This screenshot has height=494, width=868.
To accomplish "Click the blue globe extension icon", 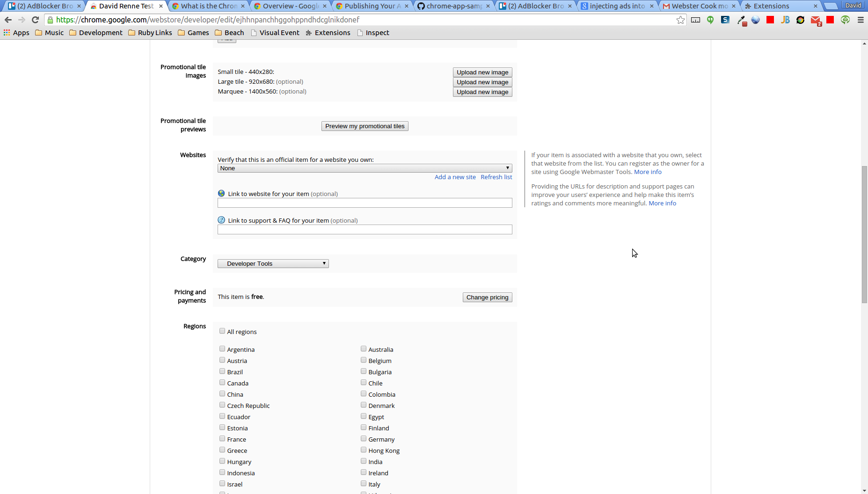I will [x=755, y=20].
